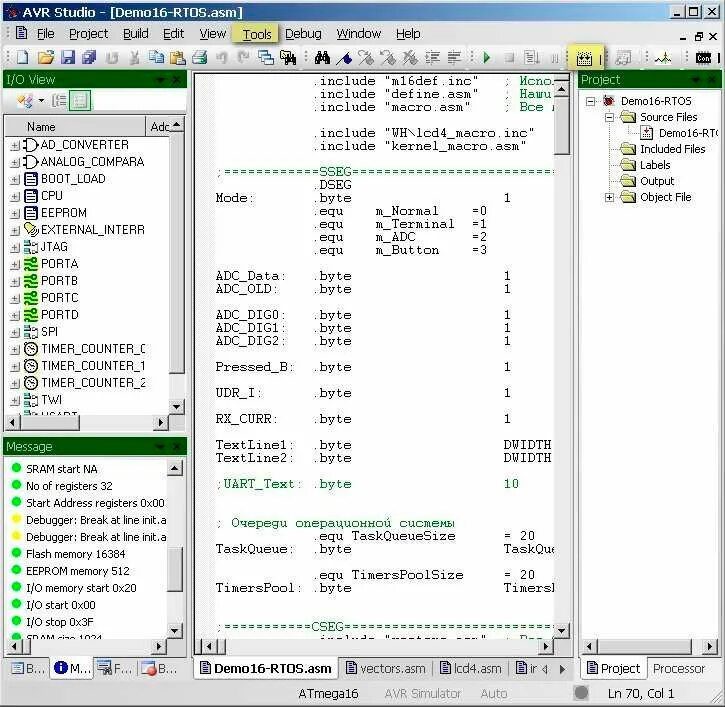Select the Demo16-RTOS.asm editor tab

[266, 669]
